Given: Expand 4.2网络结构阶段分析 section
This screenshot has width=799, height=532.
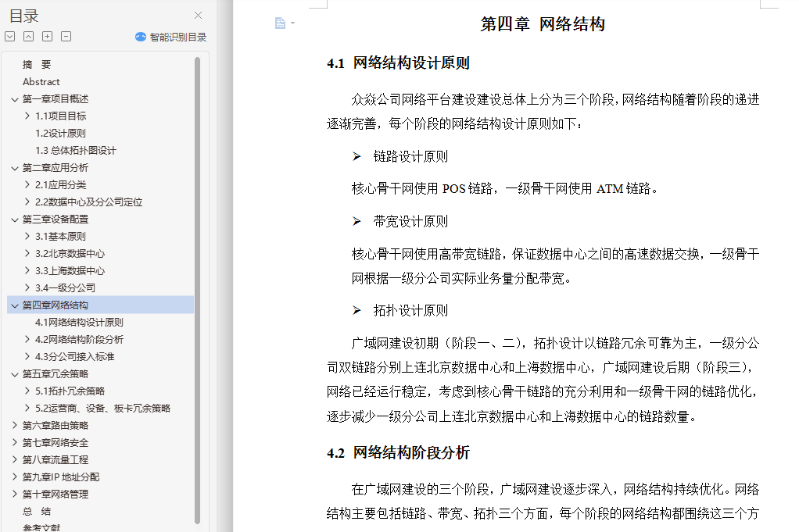Looking at the screenshot, I should pos(27,340).
